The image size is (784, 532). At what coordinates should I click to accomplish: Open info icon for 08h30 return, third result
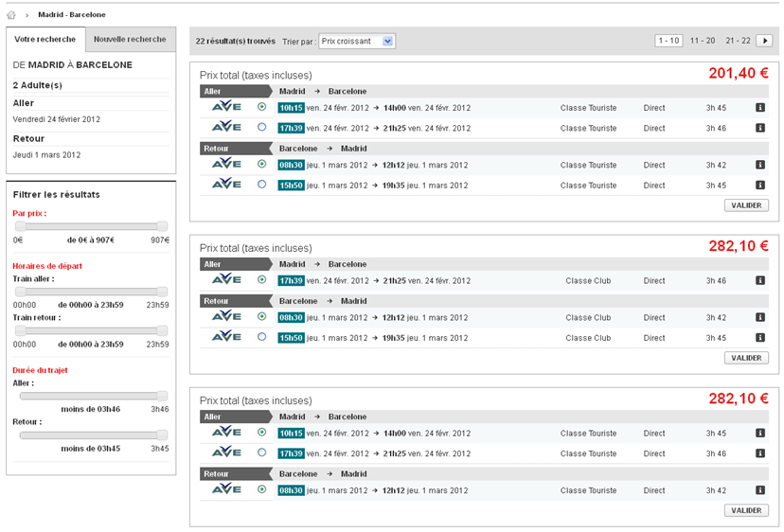click(x=759, y=490)
